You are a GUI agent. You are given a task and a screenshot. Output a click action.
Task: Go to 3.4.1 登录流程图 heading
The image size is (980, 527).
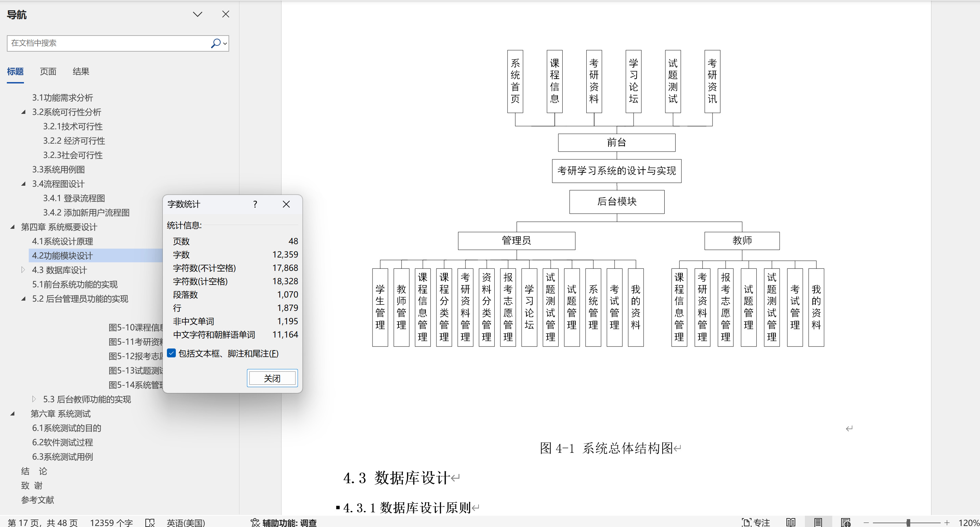74,198
